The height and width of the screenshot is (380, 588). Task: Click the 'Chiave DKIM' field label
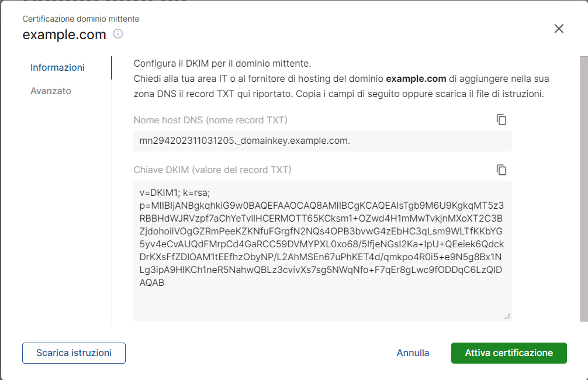[x=212, y=170]
